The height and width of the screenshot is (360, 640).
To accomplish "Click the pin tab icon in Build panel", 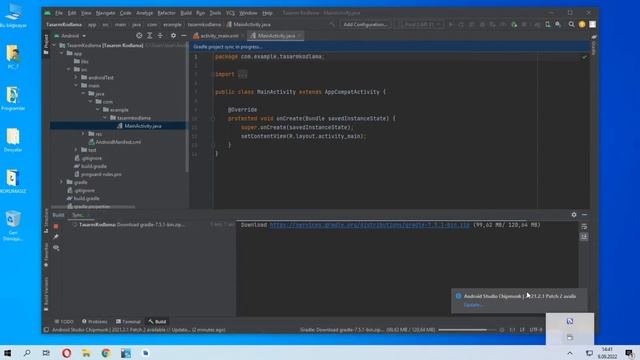I will [x=56, y=237].
